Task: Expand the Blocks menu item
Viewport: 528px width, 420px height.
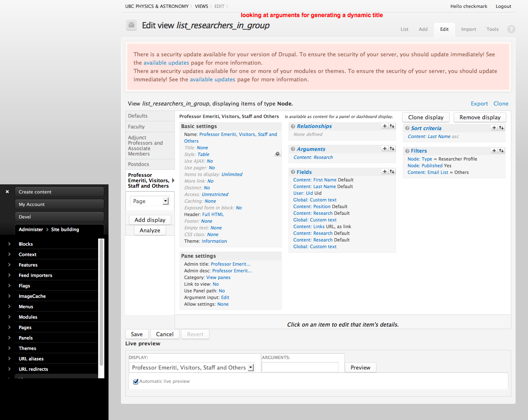Action: [x=9, y=244]
